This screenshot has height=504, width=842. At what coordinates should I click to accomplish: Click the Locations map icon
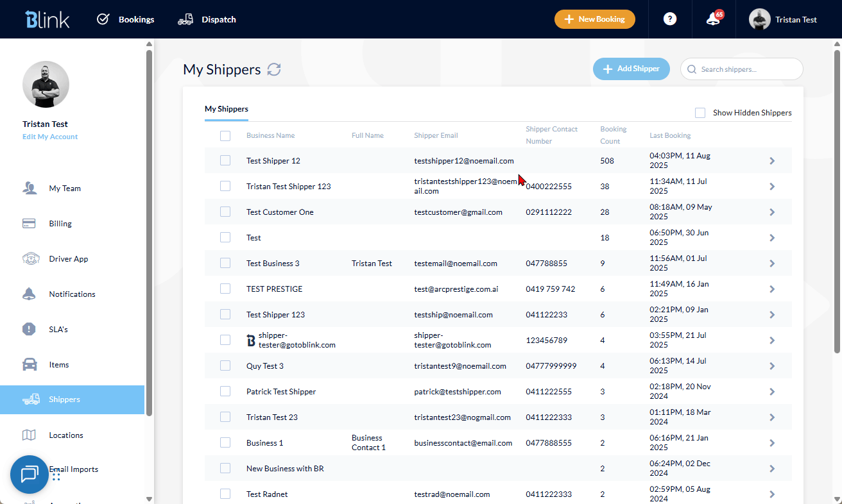(x=29, y=435)
